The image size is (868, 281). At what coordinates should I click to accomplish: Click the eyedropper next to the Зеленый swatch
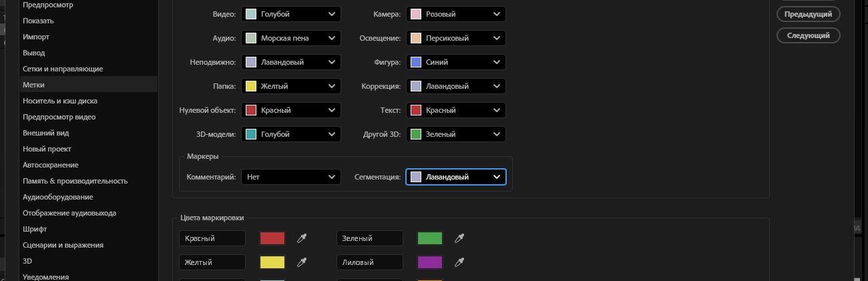pos(459,238)
